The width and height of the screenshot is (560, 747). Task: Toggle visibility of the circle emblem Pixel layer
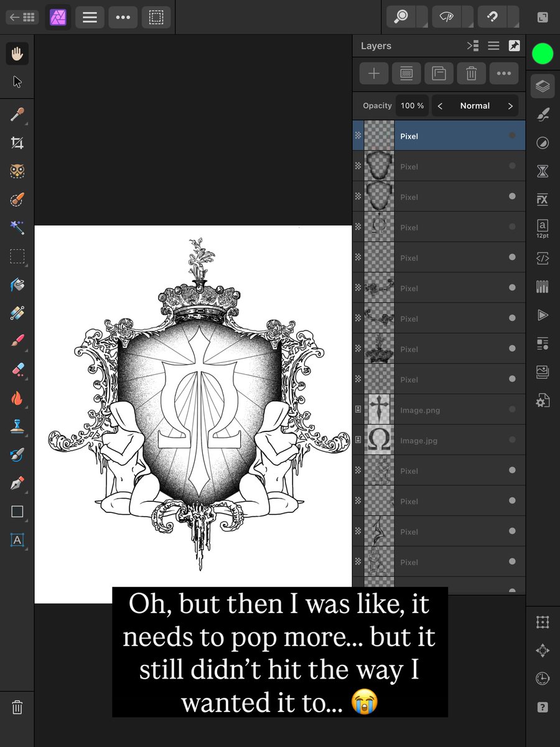[x=512, y=227]
